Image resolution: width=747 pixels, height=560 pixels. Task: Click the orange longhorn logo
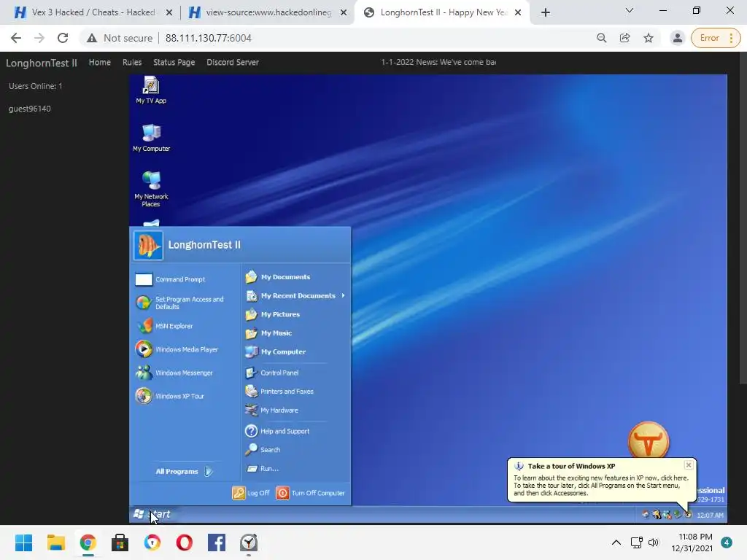(648, 441)
